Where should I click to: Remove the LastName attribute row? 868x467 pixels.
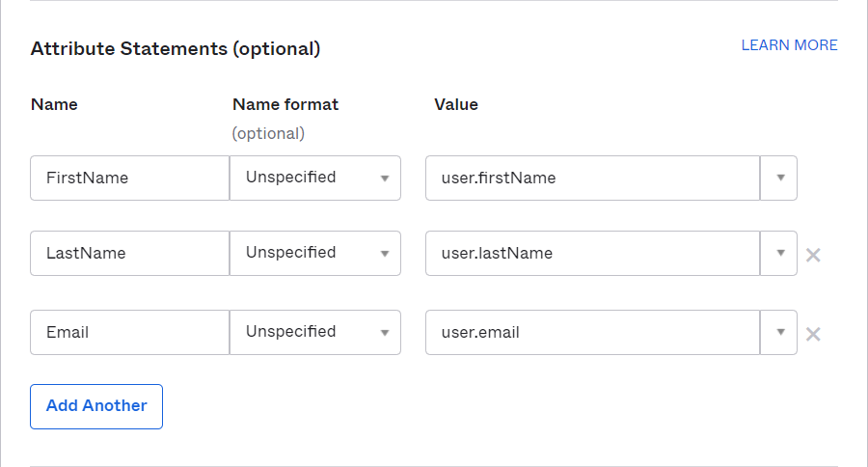point(813,255)
